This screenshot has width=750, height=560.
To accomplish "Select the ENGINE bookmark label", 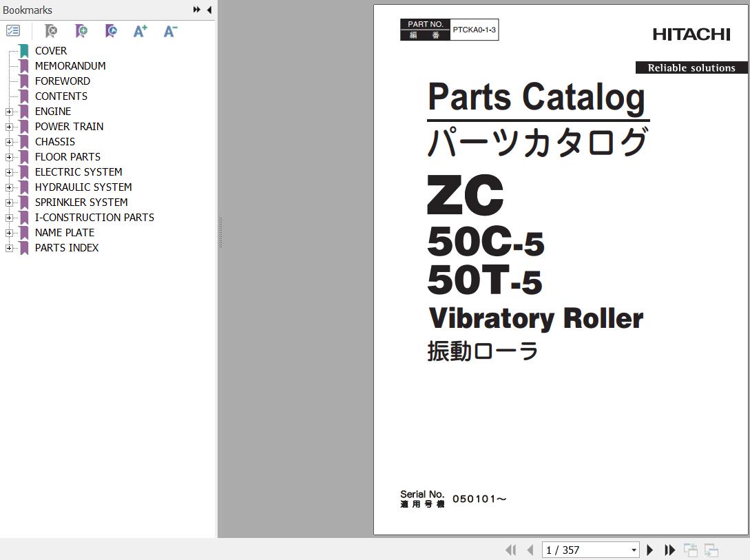I will tap(52, 112).
